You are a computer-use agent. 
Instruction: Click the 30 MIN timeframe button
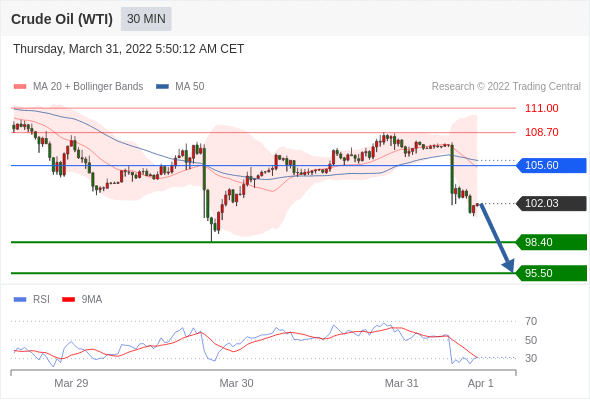tap(146, 19)
